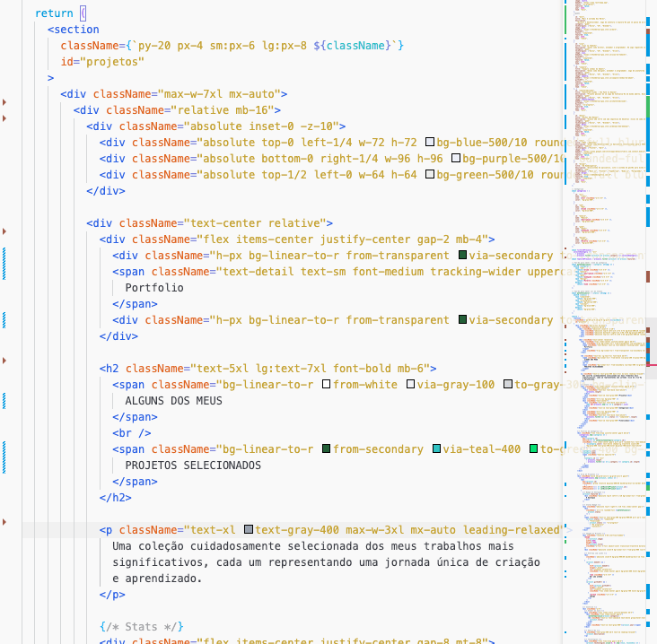The width and height of the screenshot is (657, 644).
Task: Click the id="projetos" attribute
Action: pos(102,62)
